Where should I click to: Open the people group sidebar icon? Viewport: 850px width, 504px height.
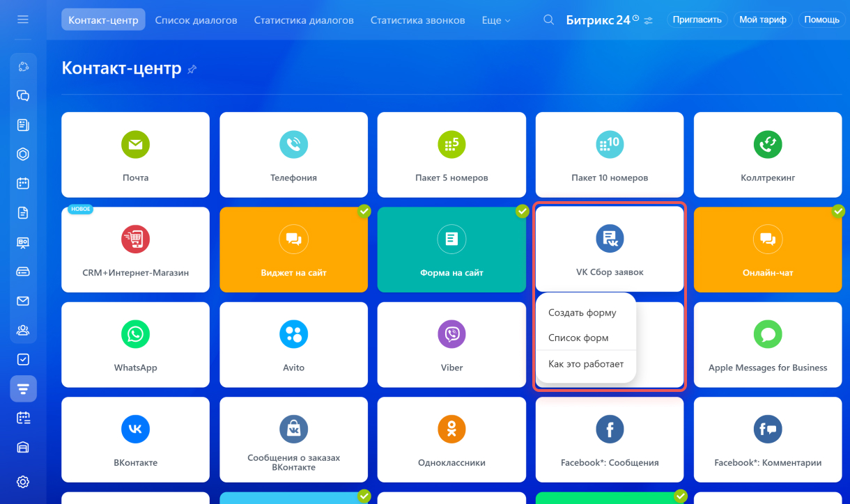[23, 330]
